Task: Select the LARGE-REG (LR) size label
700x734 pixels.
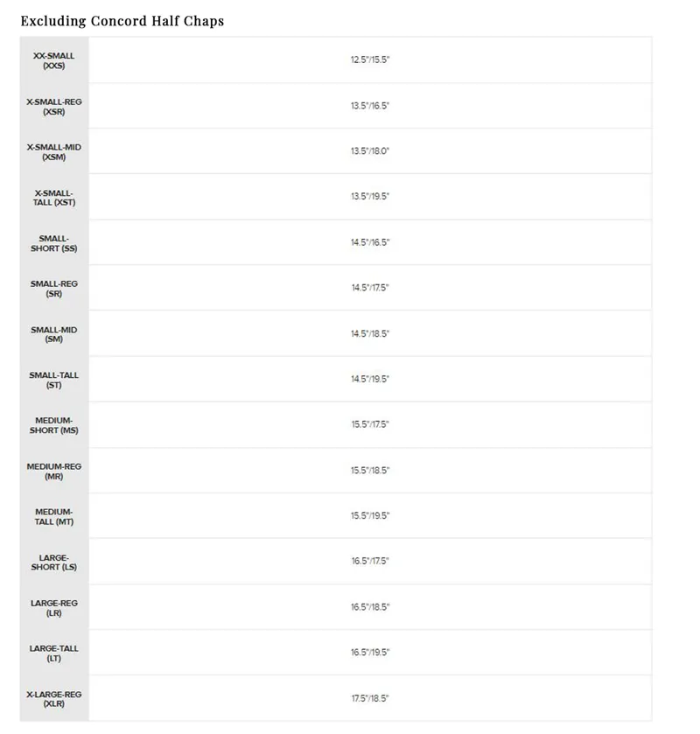Action: coord(54,608)
